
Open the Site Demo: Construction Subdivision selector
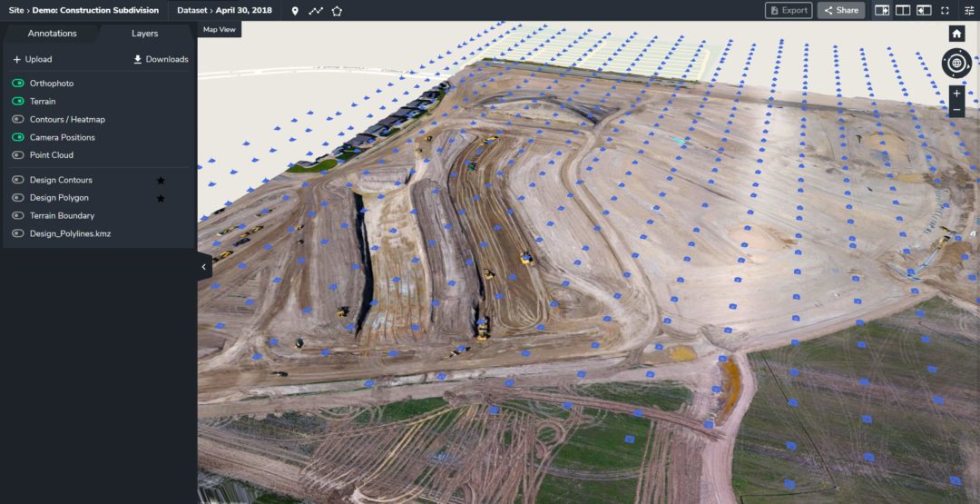[x=83, y=11]
